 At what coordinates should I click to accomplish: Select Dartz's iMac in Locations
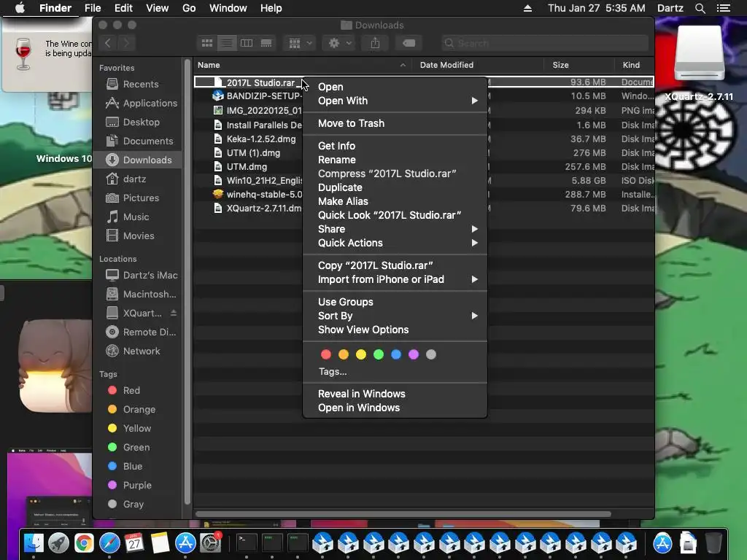pos(138,275)
